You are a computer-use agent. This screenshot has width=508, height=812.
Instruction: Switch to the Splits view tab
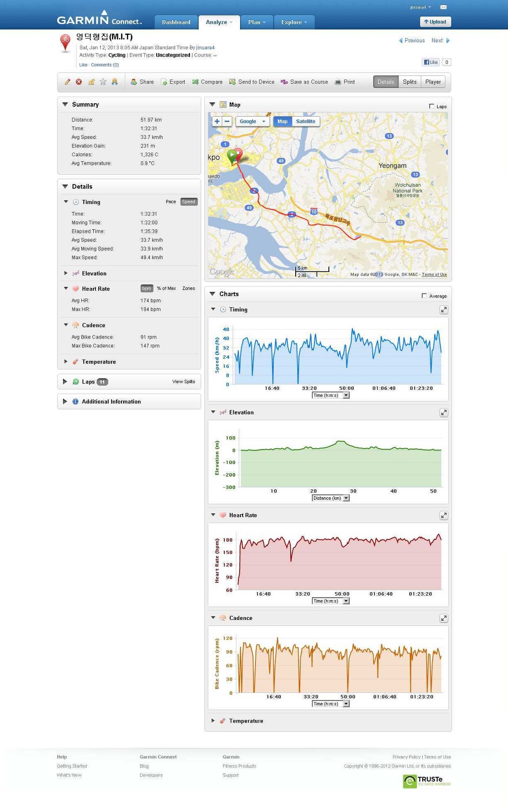tap(410, 82)
